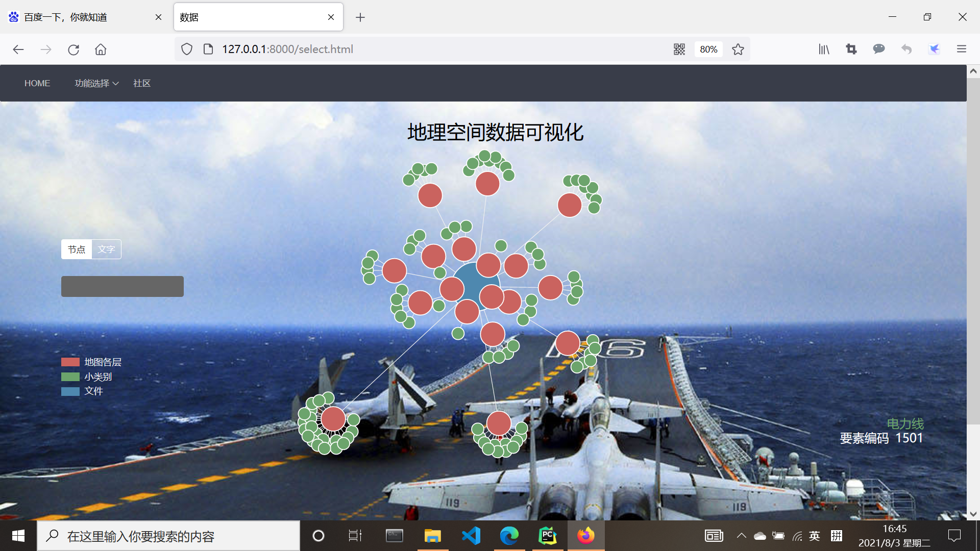Reload the current page
Image resolution: width=980 pixels, height=551 pixels.
[73, 49]
